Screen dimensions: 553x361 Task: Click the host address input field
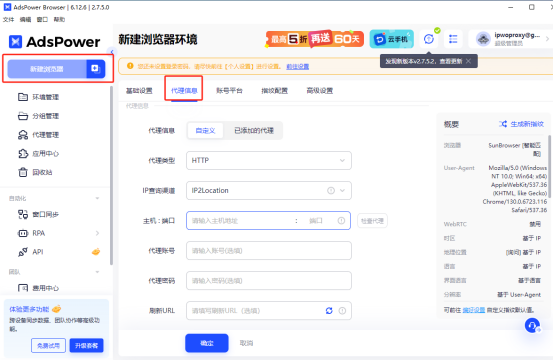(240, 221)
